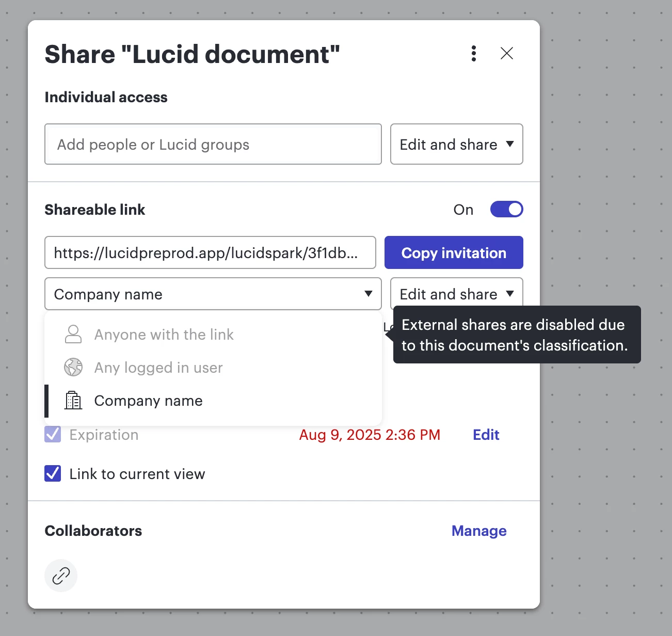The width and height of the screenshot is (672, 636).
Task: Open Shareable link Edit and share dropdown
Action: 457,294
